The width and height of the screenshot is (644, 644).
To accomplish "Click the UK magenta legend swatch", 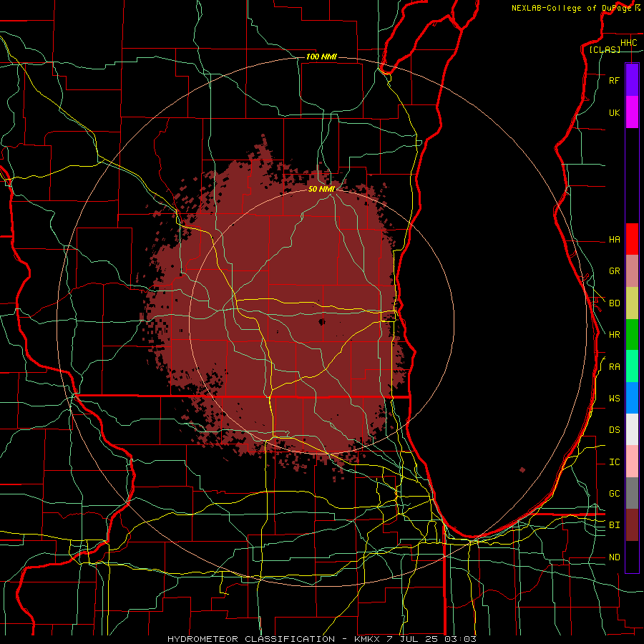I will [632, 112].
